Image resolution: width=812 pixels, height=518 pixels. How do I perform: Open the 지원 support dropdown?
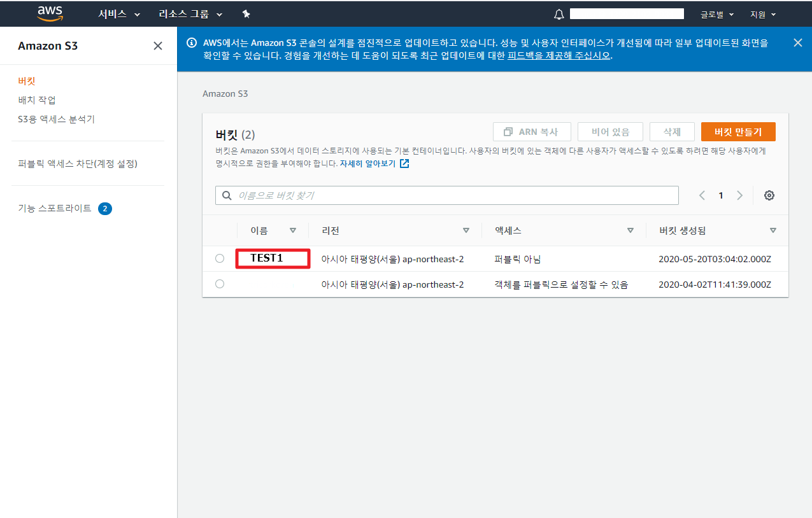(763, 14)
